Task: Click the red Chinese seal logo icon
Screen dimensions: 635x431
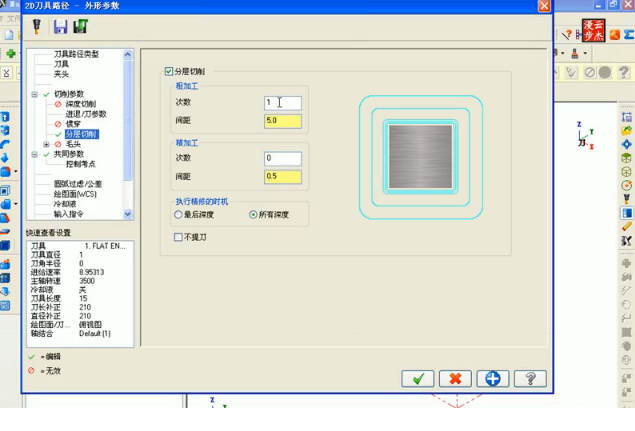Action: (x=593, y=30)
